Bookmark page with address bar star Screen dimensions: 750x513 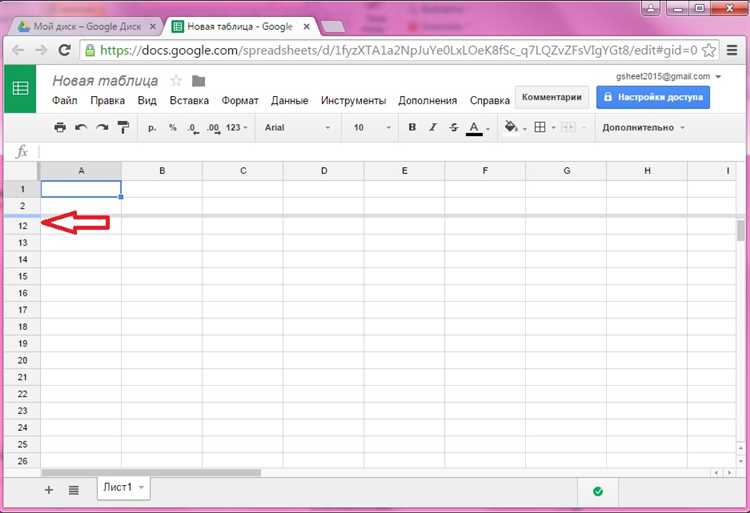click(x=709, y=50)
